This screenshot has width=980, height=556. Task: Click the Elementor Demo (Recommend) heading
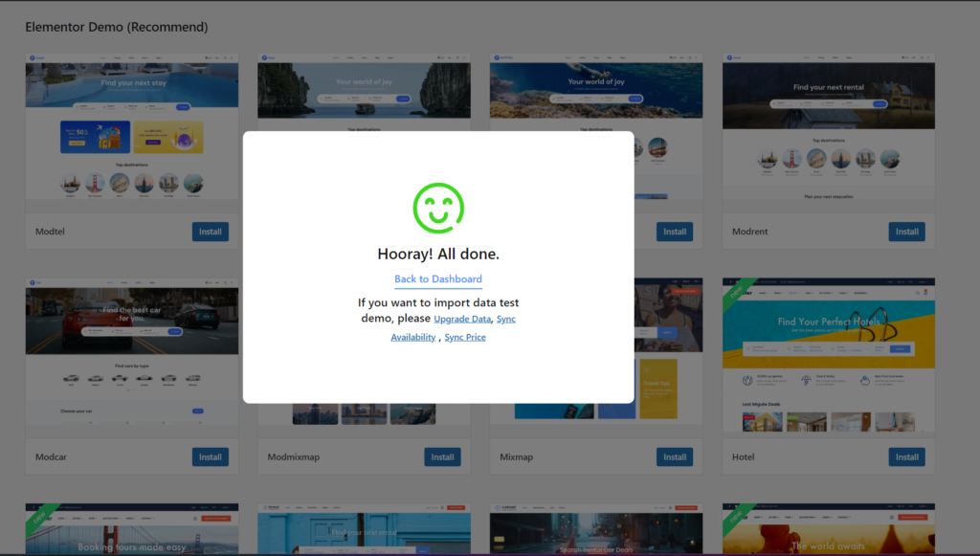pyautogui.click(x=116, y=26)
